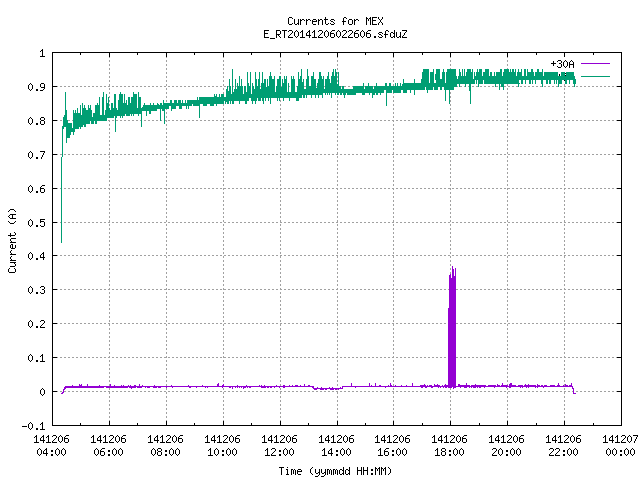Click the y-axis tick label 0

click(42, 392)
